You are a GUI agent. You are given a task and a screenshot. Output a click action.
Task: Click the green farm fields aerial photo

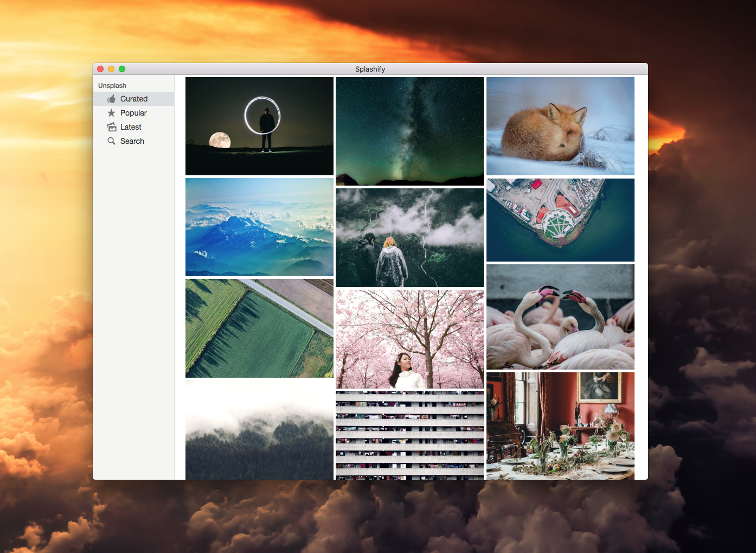point(259,328)
